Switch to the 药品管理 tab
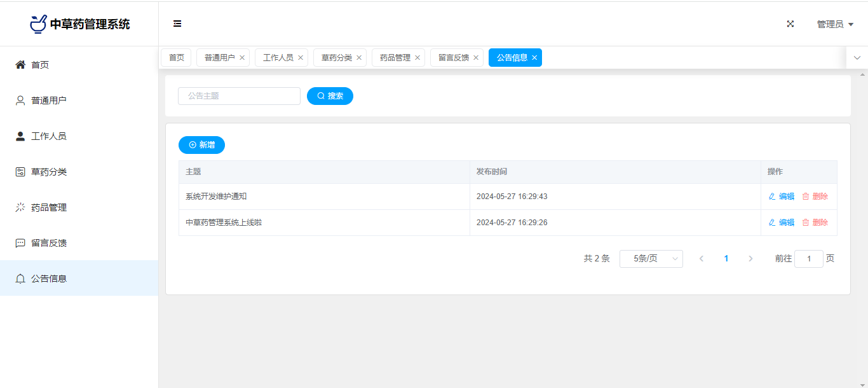This screenshot has width=868, height=388. (395, 58)
